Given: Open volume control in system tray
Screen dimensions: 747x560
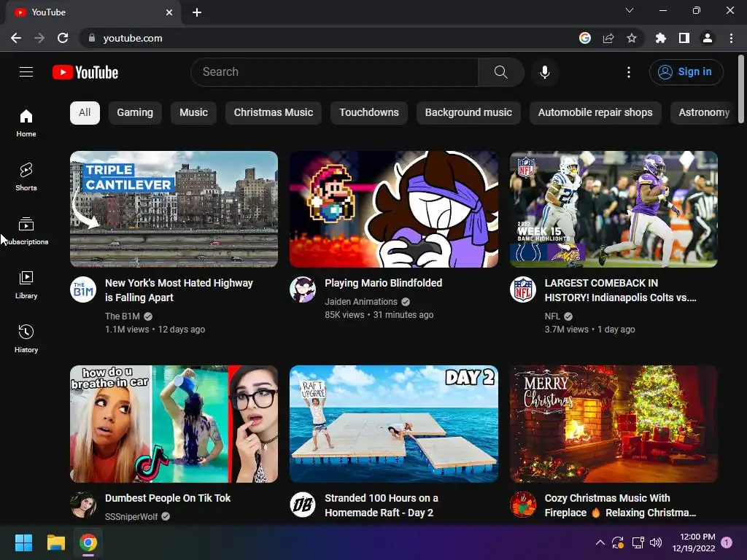Looking at the screenshot, I should 656,542.
